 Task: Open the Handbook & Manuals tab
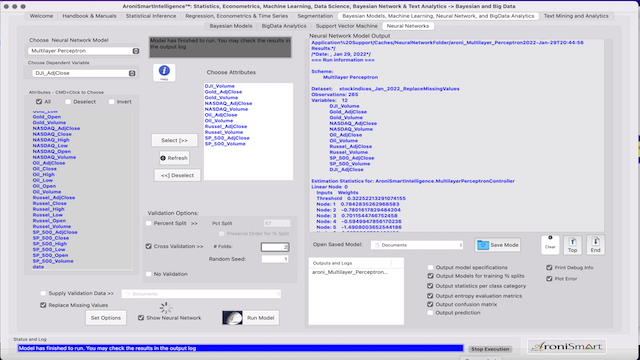89,16
